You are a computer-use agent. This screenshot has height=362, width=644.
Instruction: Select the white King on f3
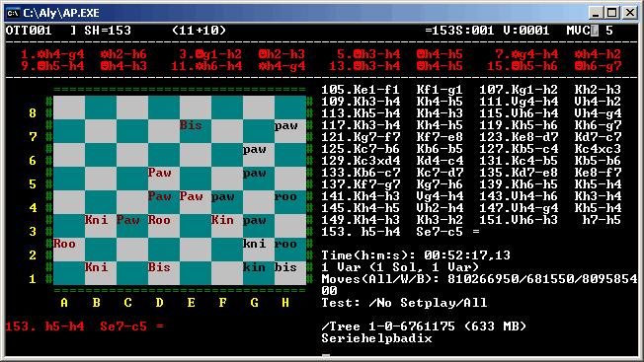[x=222, y=220]
